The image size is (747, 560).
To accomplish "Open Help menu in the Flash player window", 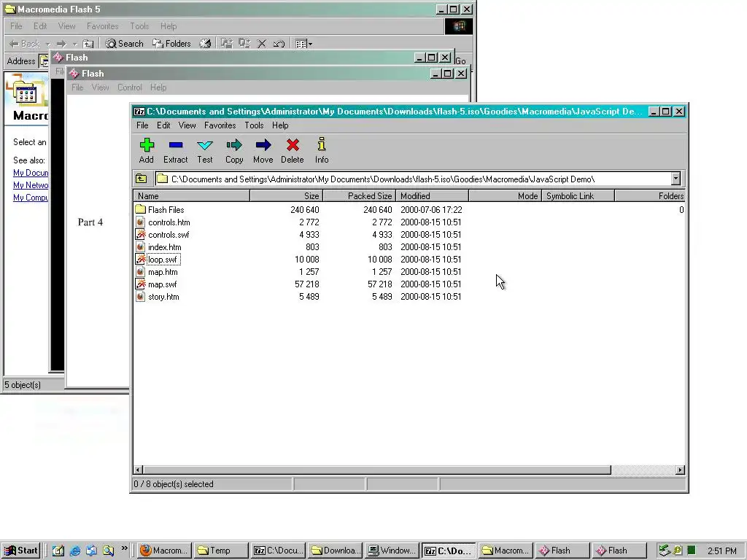I will click(x=158, y=87).
